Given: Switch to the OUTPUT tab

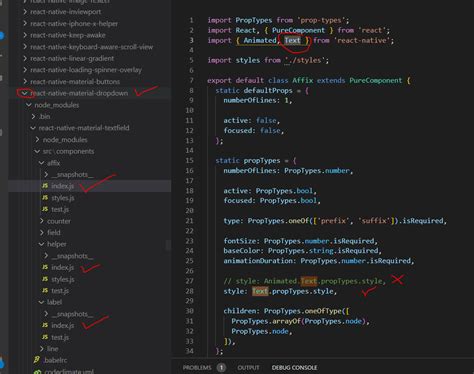Looking at the screenshot, I should tap(248, 367).
